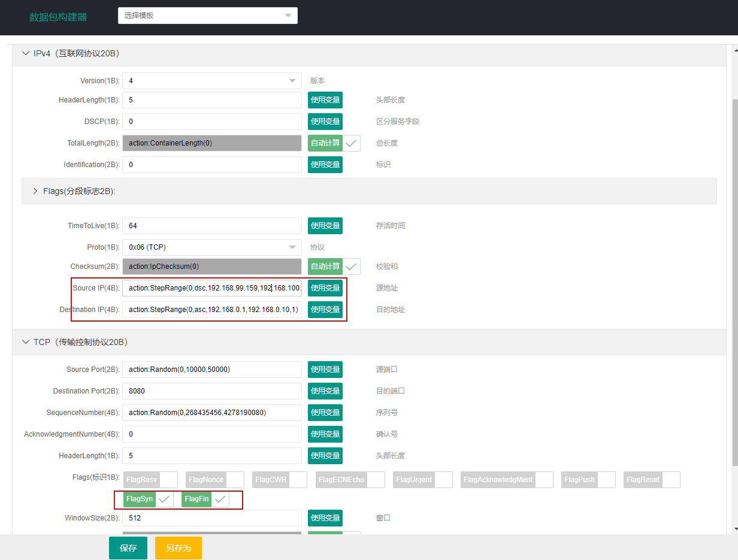Uncheck auto-calculate for TotalLength
738x560 pixels.
click(351, 143)
